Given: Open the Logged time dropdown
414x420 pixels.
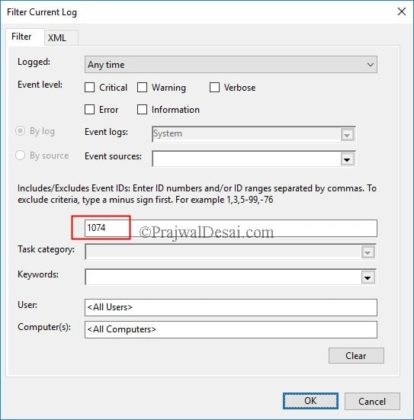Looking at the screenshot, I should point(231,64).
